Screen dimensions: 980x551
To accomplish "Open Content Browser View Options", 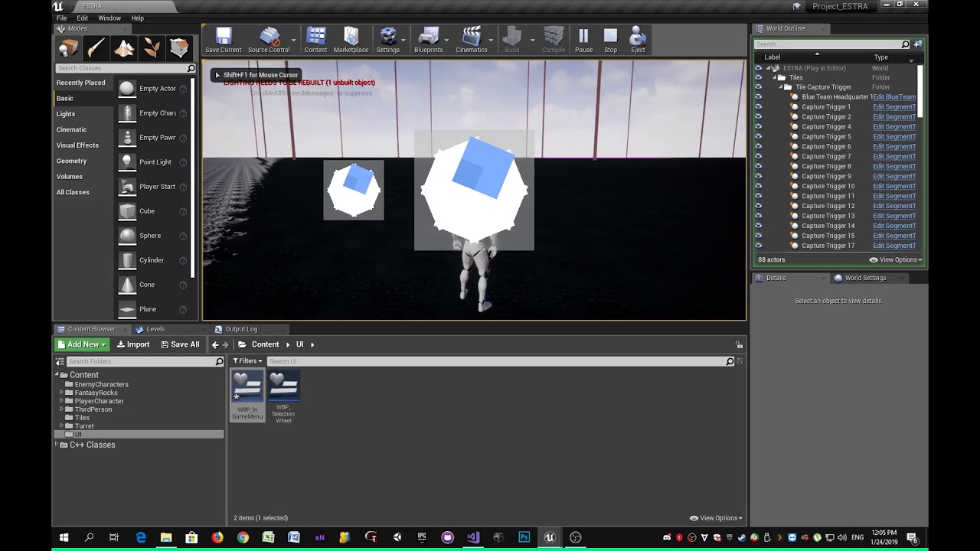I will (x=716, y=518).
